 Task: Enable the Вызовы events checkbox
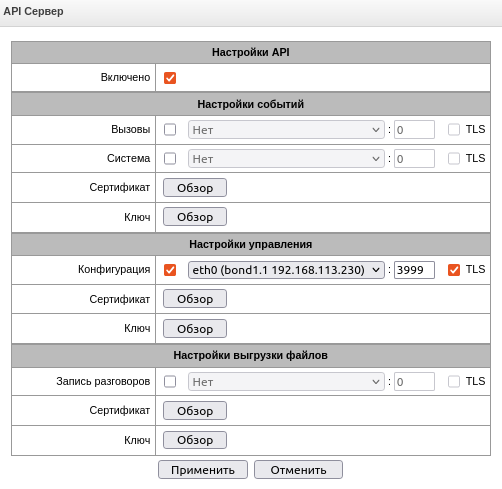pos(170,130)
